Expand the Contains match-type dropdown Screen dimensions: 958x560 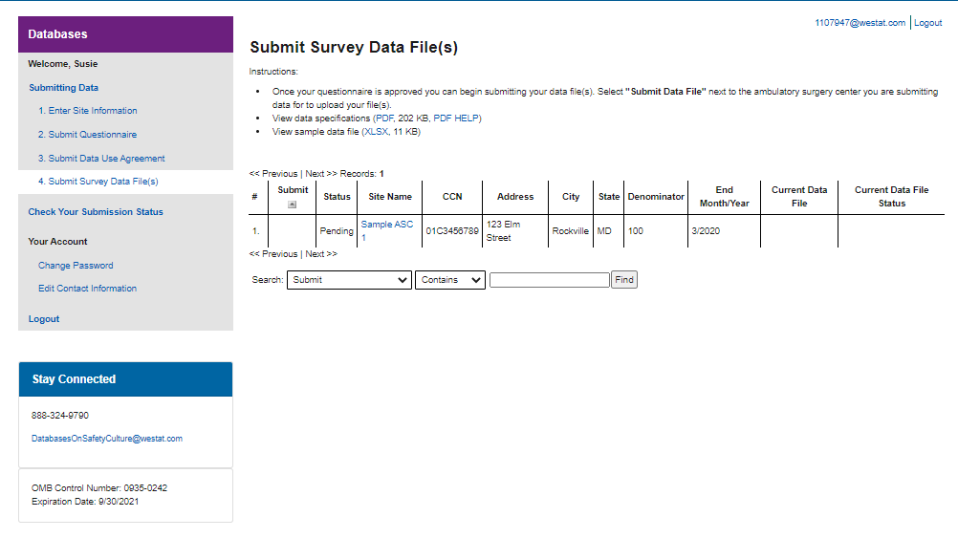(450, 280)
